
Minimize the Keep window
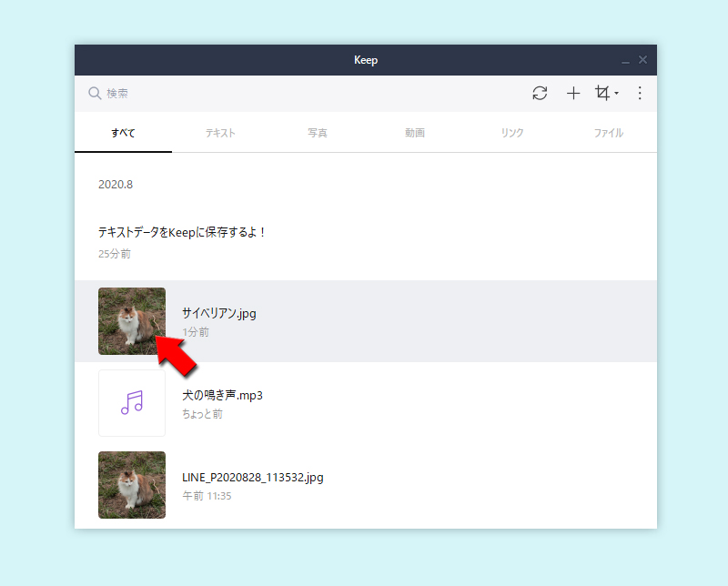click(x=624, y=59)
